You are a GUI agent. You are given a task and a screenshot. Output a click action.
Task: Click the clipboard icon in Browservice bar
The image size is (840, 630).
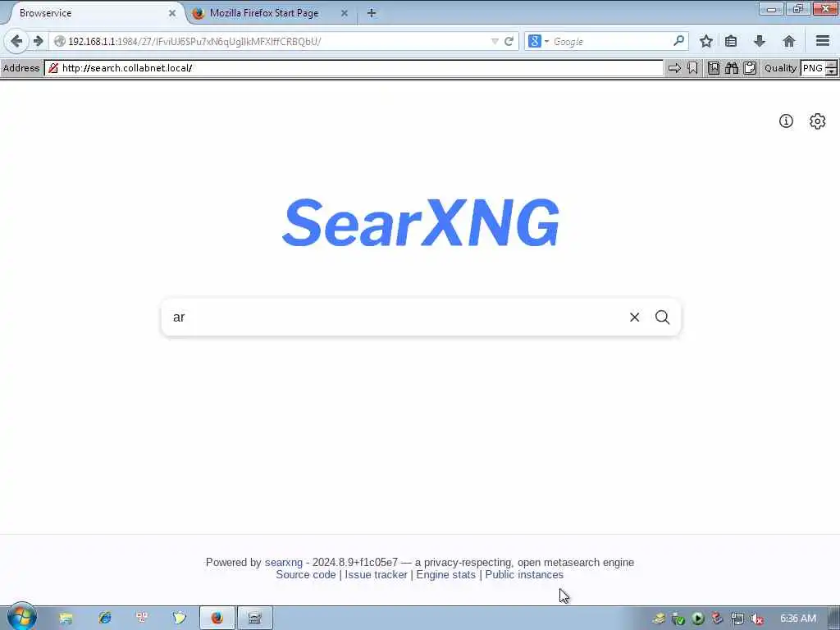click(750, 68)
